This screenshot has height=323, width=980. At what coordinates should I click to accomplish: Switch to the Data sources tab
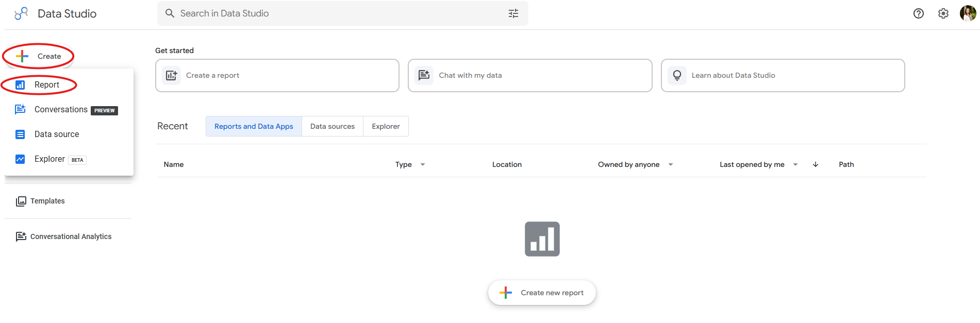tap(333, 126)
